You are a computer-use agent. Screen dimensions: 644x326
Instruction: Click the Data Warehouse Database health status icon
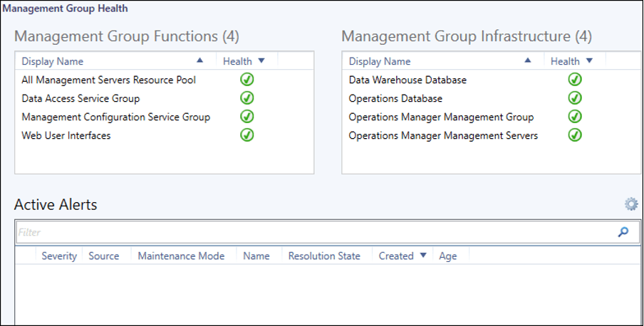[x=575, y=80]
